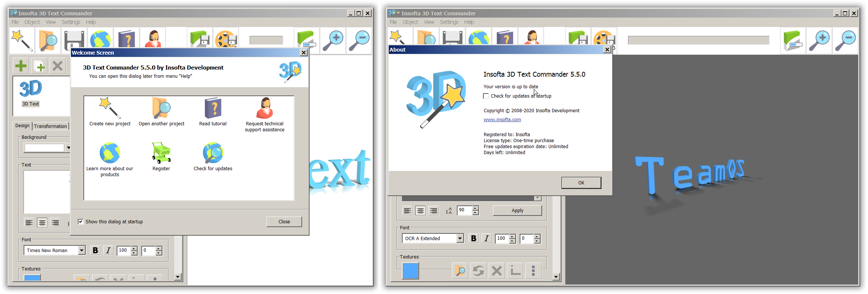Click the dropdown arrow below About dialog in right window
The image size is (868, 294).
pyautogui.click(x=538, y=198)
